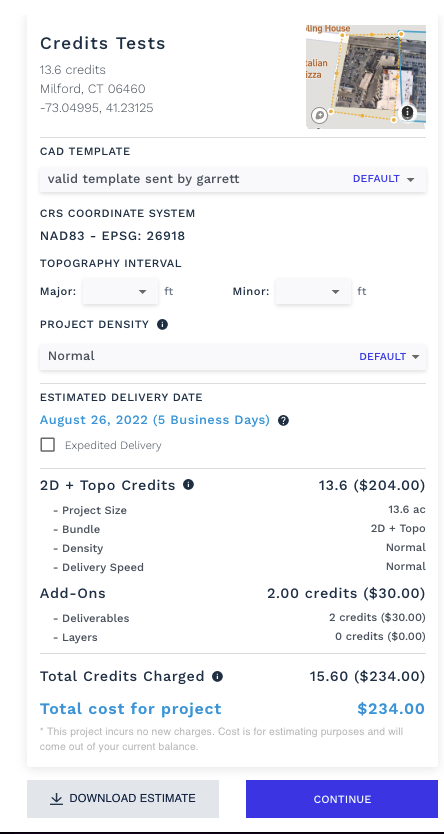Click the delivery date help question icon

(x=284, y=421)
